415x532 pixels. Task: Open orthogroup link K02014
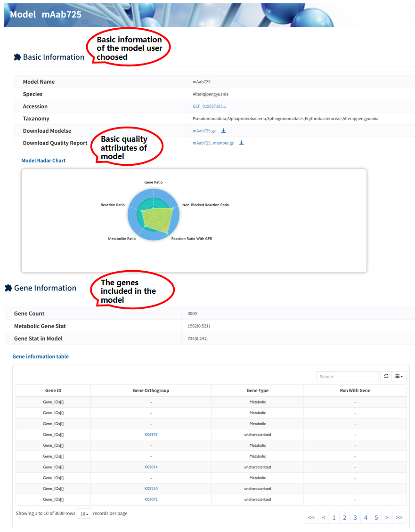[151, 467]
